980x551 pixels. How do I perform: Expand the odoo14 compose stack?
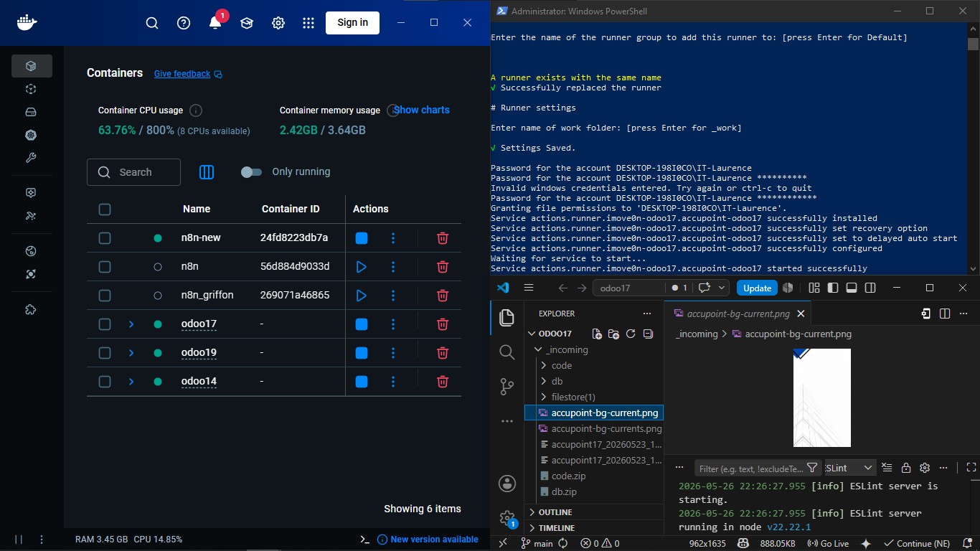131,382
